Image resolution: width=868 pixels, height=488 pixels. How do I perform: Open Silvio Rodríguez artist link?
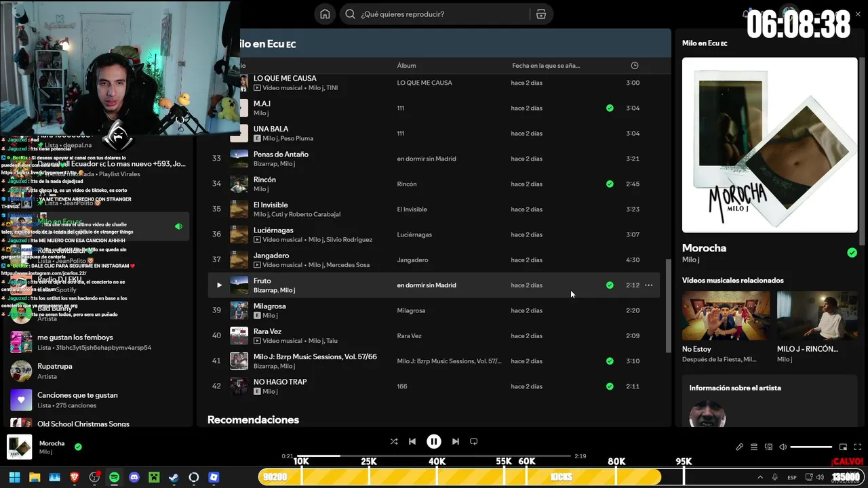(x=350, y=240)
